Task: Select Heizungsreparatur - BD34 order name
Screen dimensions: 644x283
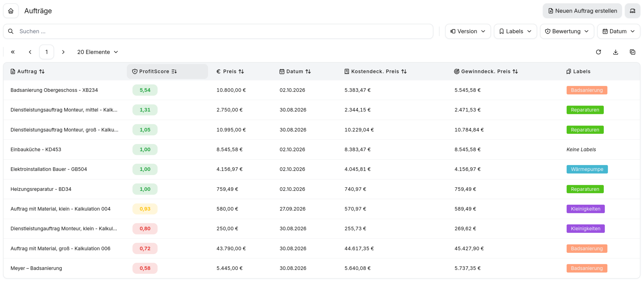Action: 41,189
